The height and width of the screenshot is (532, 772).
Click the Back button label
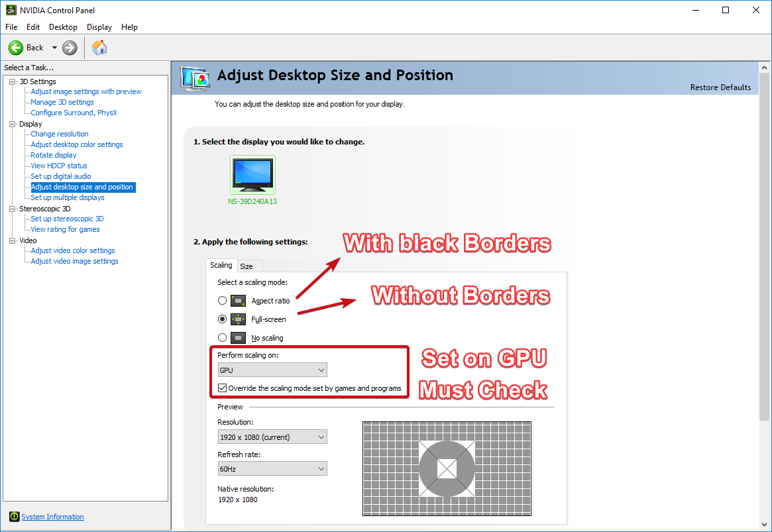(35, 48)
